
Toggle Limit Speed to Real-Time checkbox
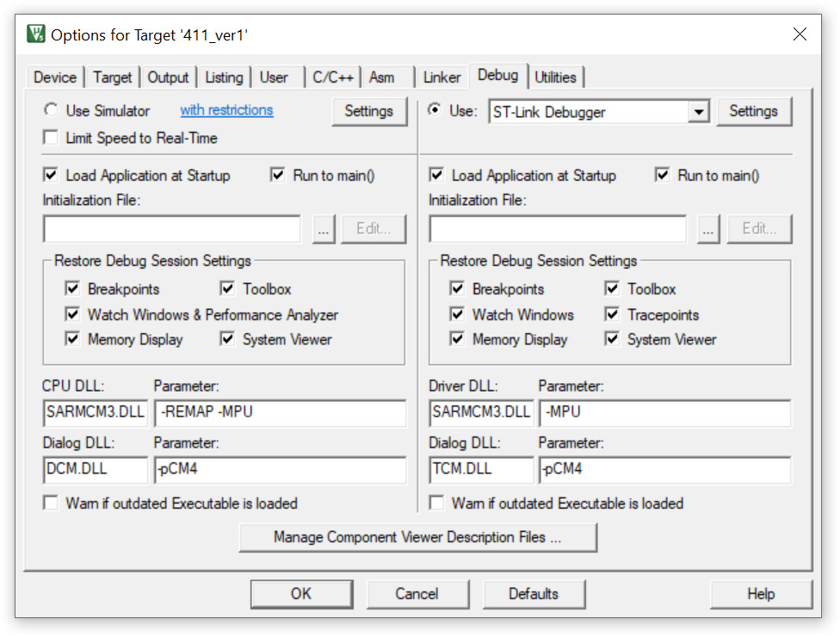[51, 138]
